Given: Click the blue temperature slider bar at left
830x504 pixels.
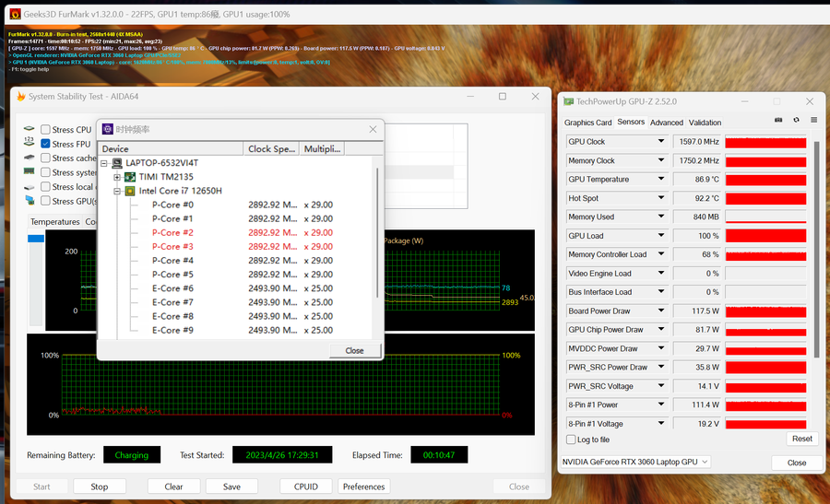Looking at the screenshot, I should pyautogui.click(x=37, y=239).
